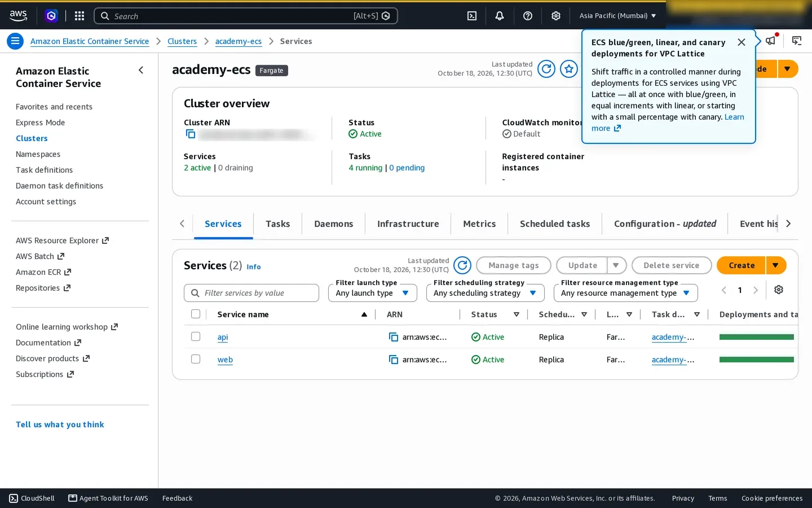Copy the Cluster ARN

pos(191,134)
